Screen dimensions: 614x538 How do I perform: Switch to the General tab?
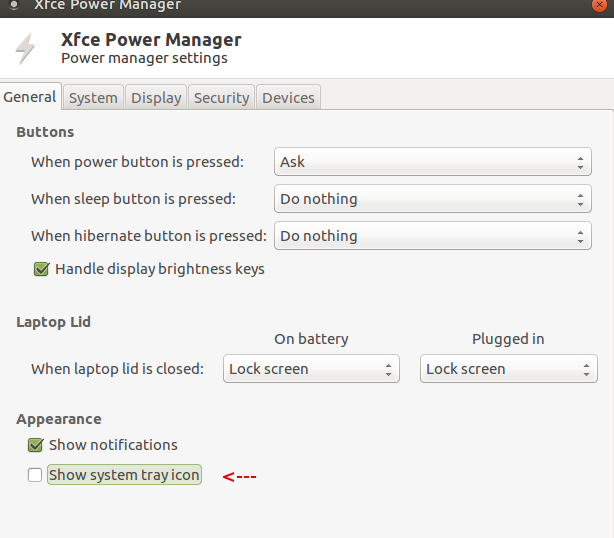30,97
